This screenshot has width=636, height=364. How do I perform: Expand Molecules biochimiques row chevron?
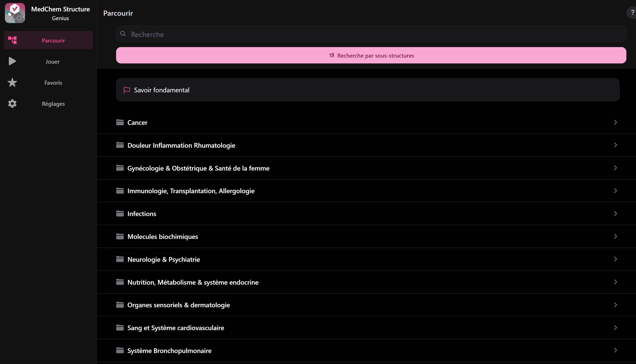tap(616, 236)
